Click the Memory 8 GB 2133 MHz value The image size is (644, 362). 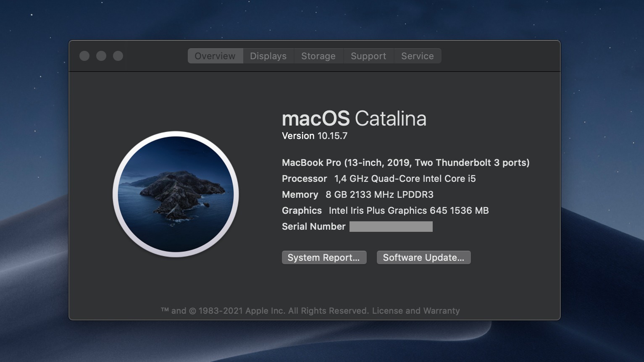click(x=379, y=194)
